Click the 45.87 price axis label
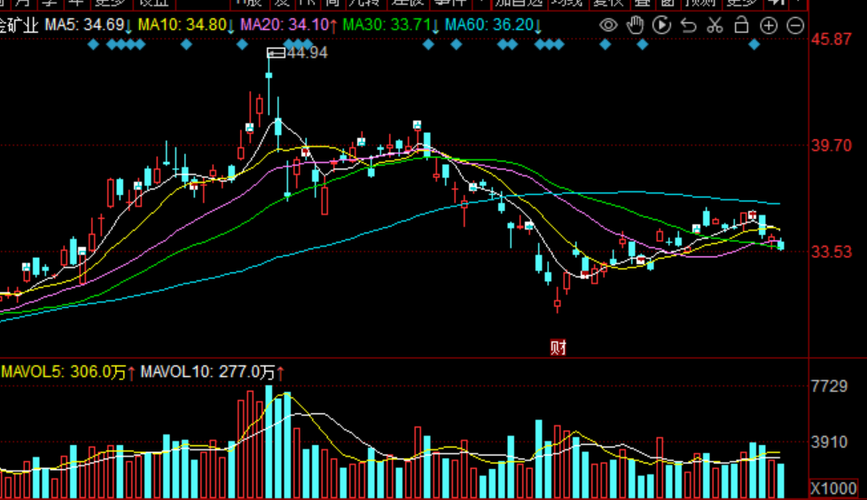 click(x=831, y=39)
